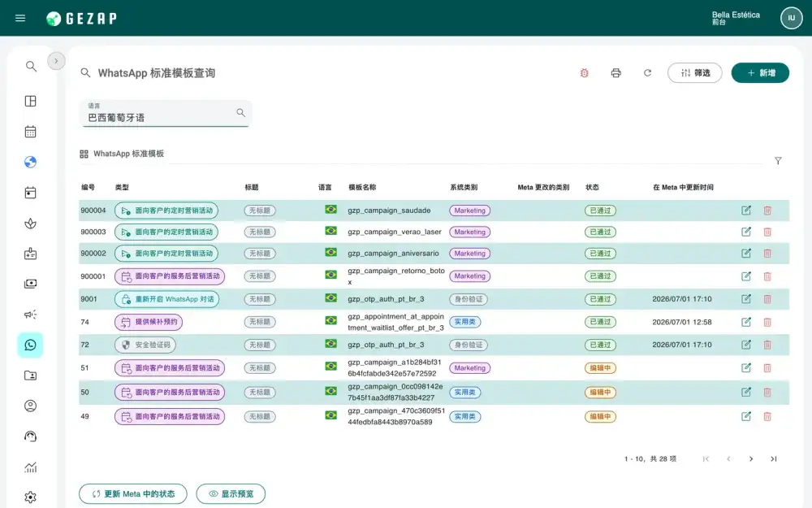The height and width of the screenshot is (508, 812).
Task: Delete template 900004 gzp_campaign_saudade
Action: (x=767, y=211)
